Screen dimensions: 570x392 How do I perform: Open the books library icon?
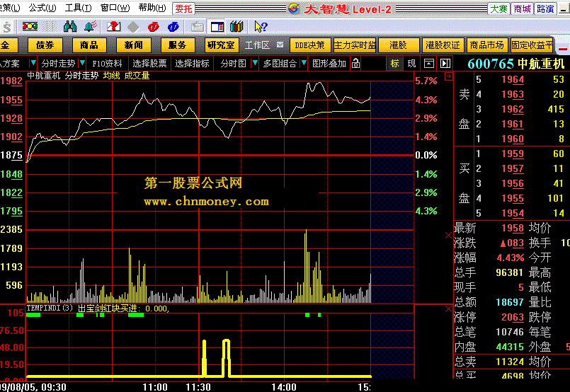[x=236, y=26]
